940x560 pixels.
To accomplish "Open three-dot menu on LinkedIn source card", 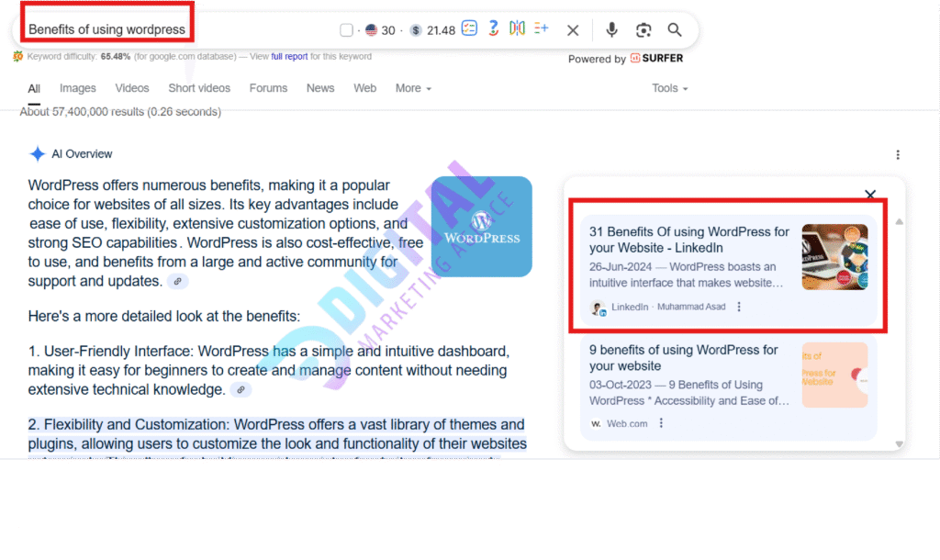I will tap(739, 307).
